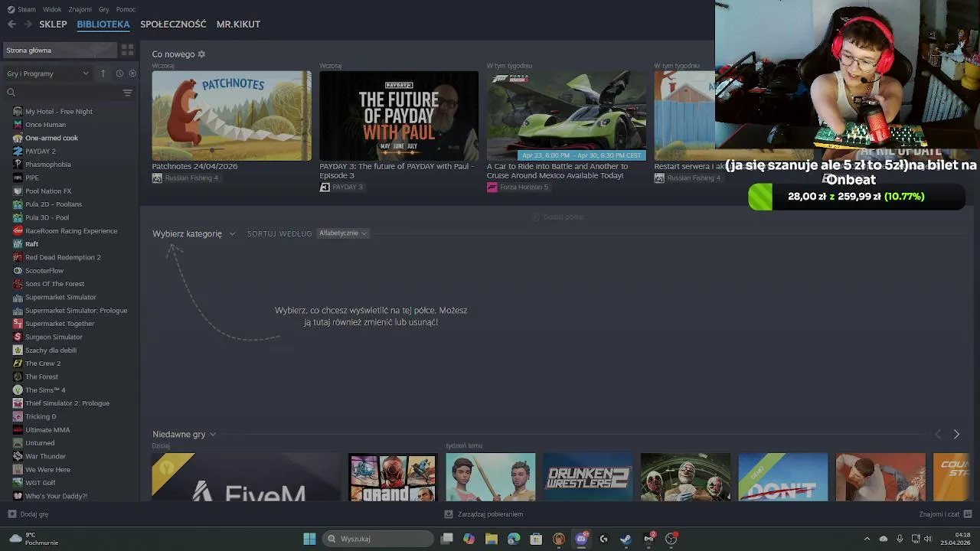Open Znajomi i czat icon
The image size is (980, 551).
click(967, 514)
